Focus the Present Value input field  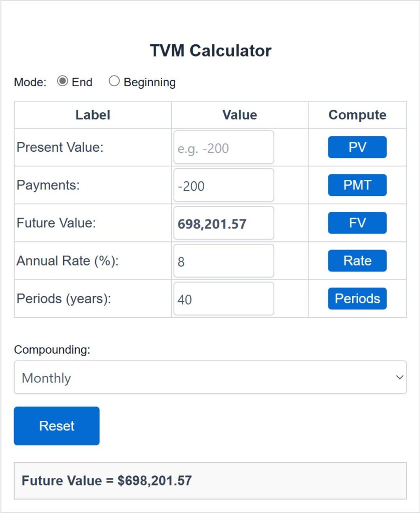(224, 147)
